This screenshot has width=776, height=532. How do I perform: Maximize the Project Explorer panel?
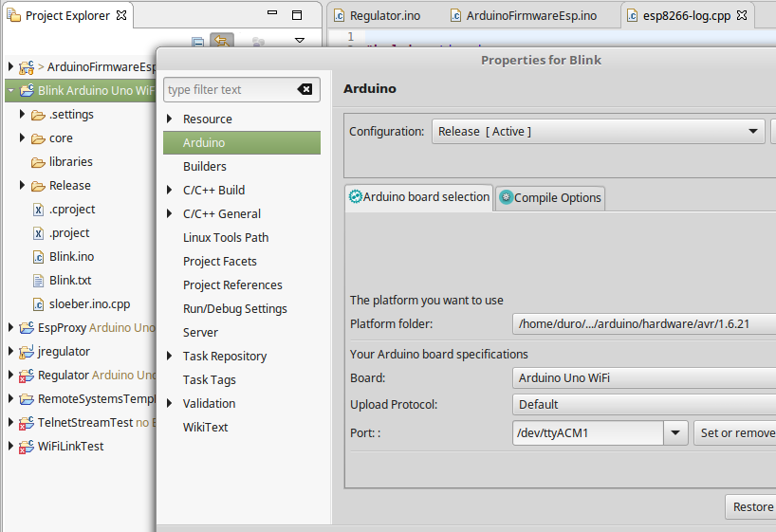(x=296, y=15)
